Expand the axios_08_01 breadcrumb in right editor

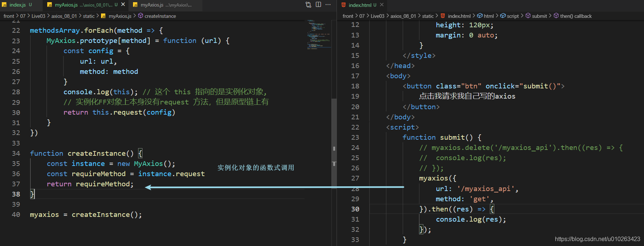pyautogui.click(x=403, y=16)
